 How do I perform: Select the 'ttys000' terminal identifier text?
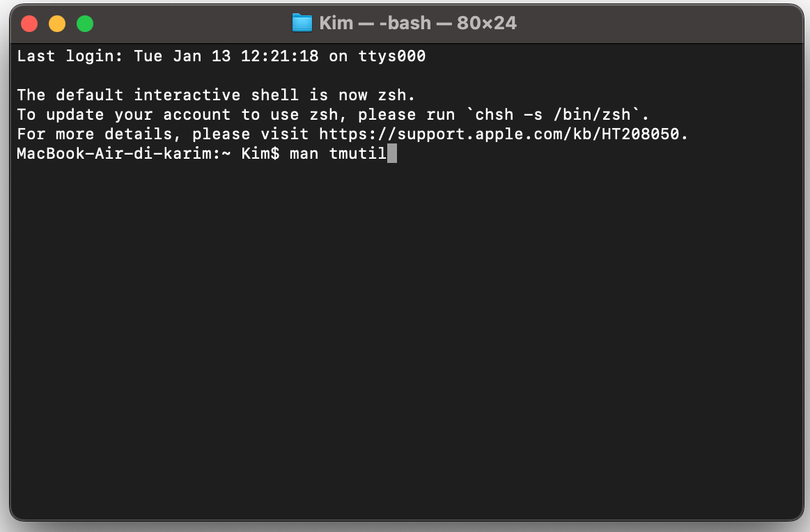(x=394, y=56)
